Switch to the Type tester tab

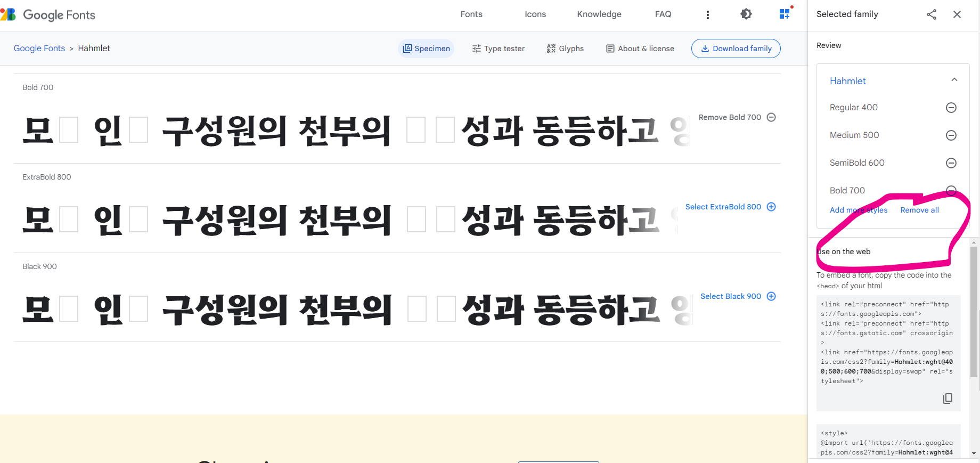click(x=498, y=48)
